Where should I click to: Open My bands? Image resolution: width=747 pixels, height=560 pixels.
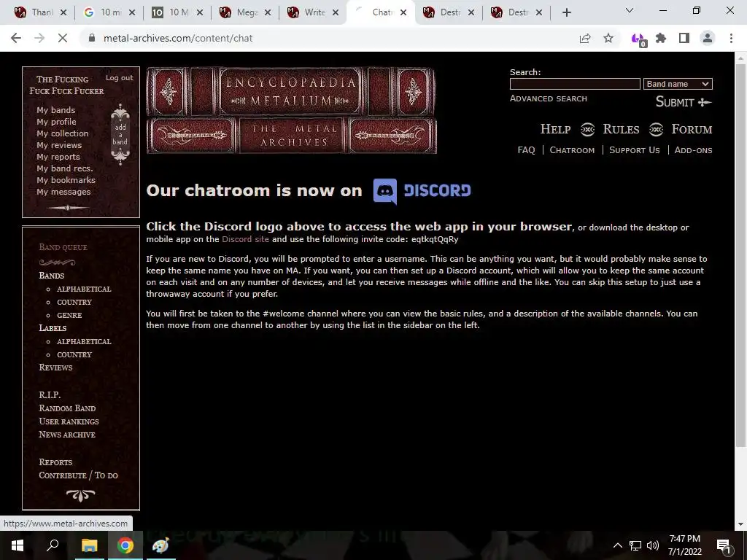(x=55, y=110)
